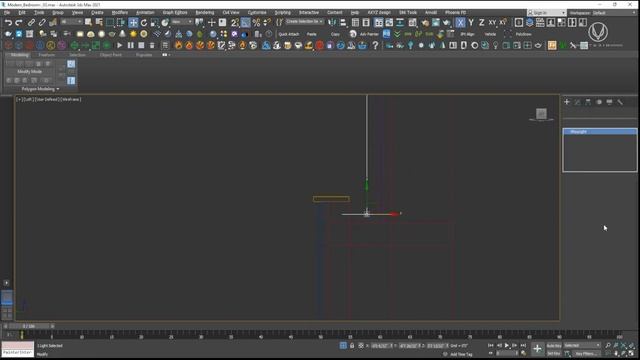Screen dimensions: 640x360
Task: Click the yellow sun light icon
Action: [x=133, y=34]
